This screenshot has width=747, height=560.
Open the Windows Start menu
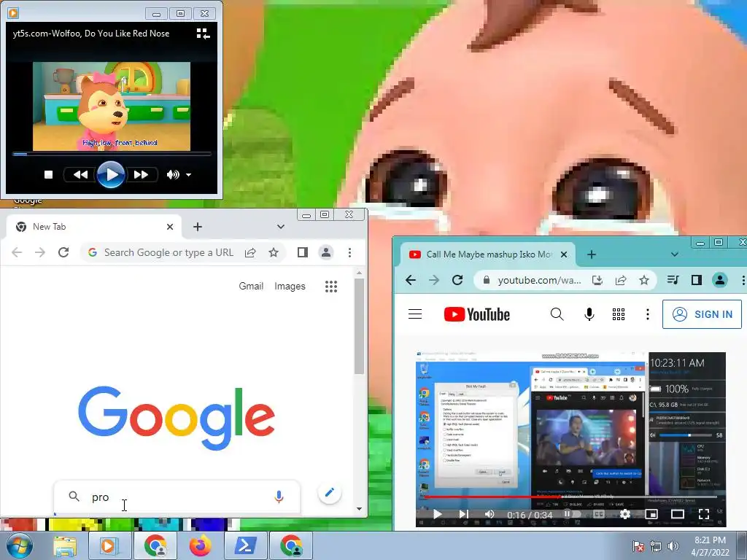(18, 545)
